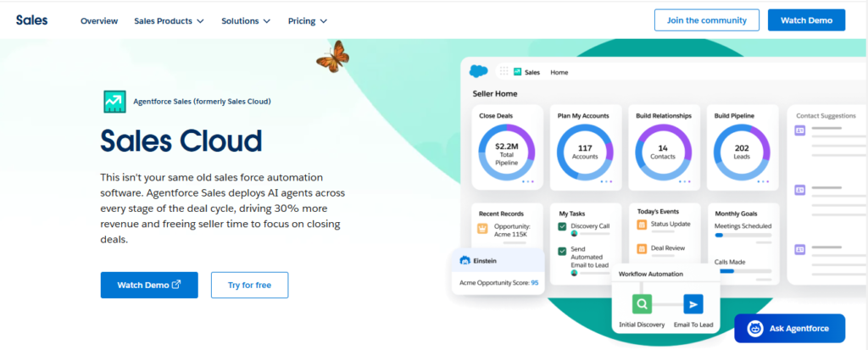Toggle the Discovery Call checkbox
The image size is (868, 350).
pyautogui.click(x=563, y=226)
